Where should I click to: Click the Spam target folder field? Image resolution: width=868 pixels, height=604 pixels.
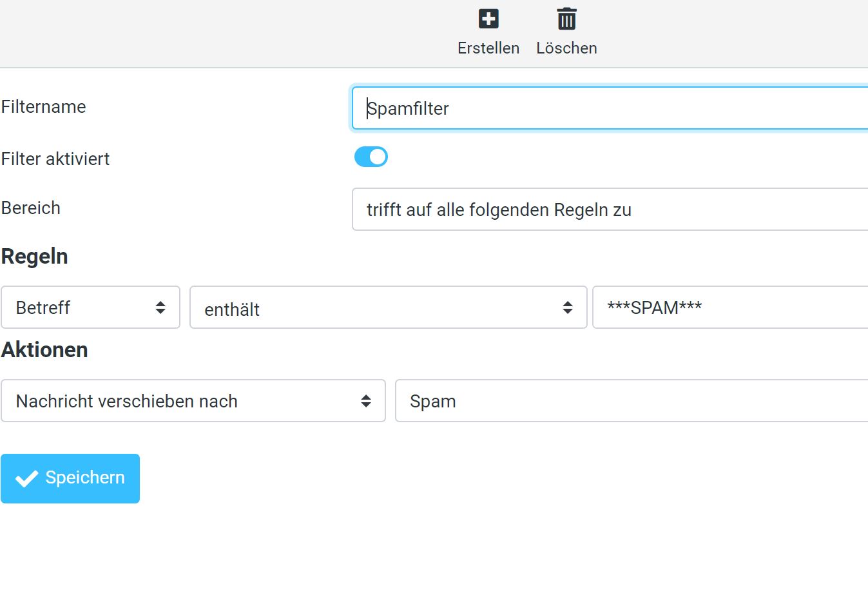click(631, 401)
